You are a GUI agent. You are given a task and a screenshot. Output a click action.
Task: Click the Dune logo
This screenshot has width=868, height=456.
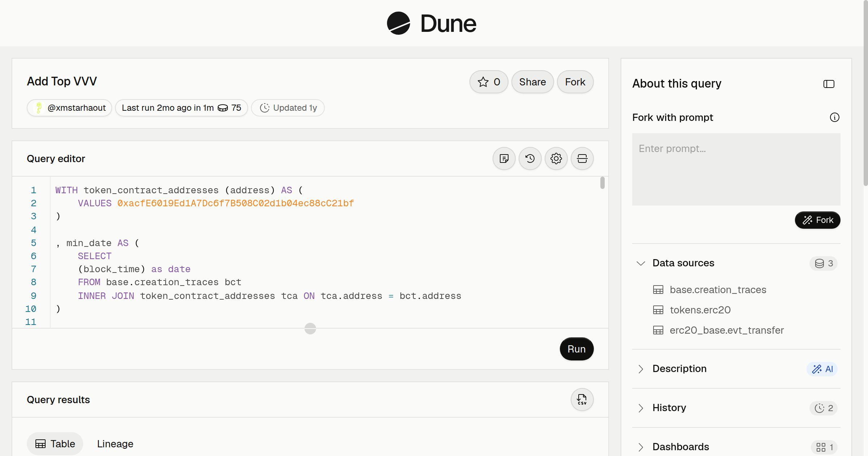[431, 24]
